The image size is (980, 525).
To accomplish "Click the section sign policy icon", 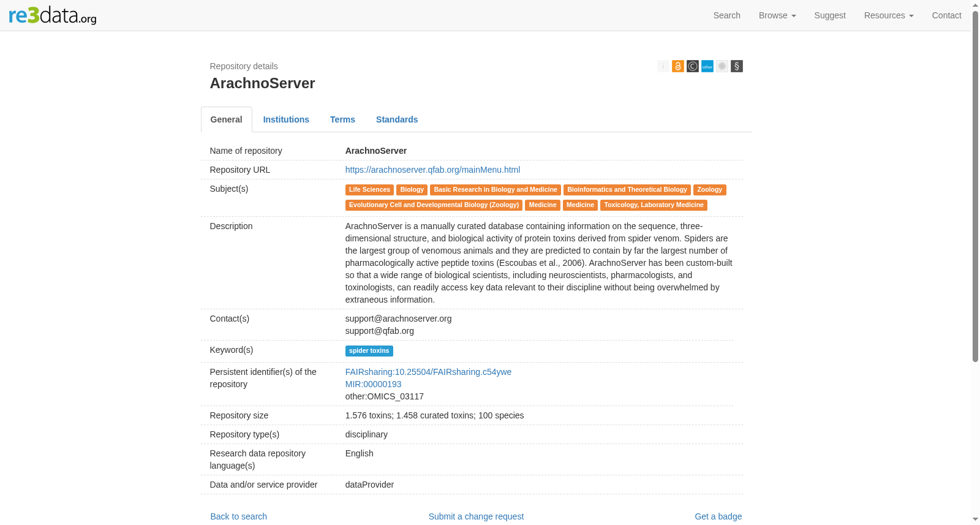I will [x=737, y=66].
